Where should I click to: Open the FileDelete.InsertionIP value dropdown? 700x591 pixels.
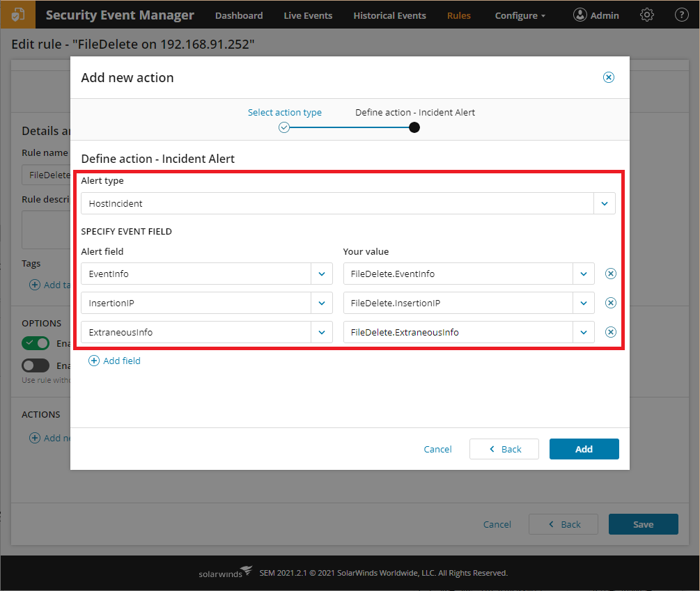584,303
